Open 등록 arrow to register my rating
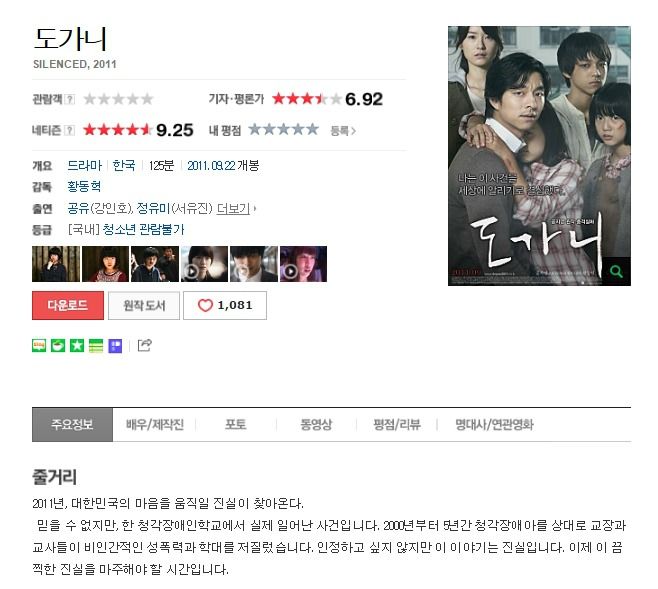Screen dimensions: 658x589 [x=343, y=131]
